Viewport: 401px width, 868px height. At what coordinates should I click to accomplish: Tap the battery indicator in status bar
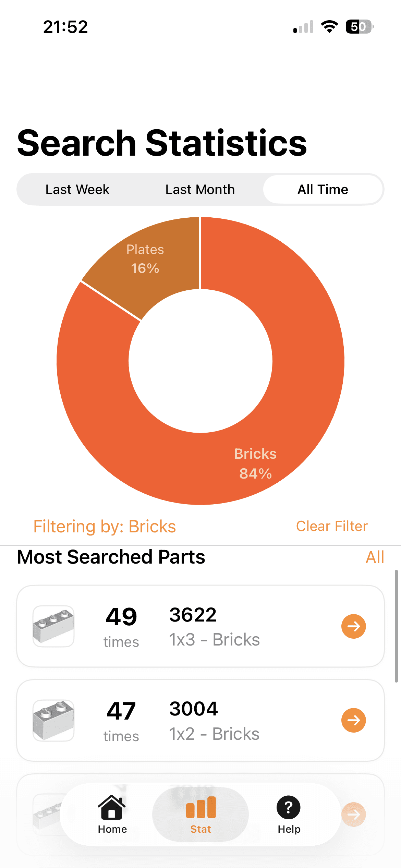(x=359, y=26)
